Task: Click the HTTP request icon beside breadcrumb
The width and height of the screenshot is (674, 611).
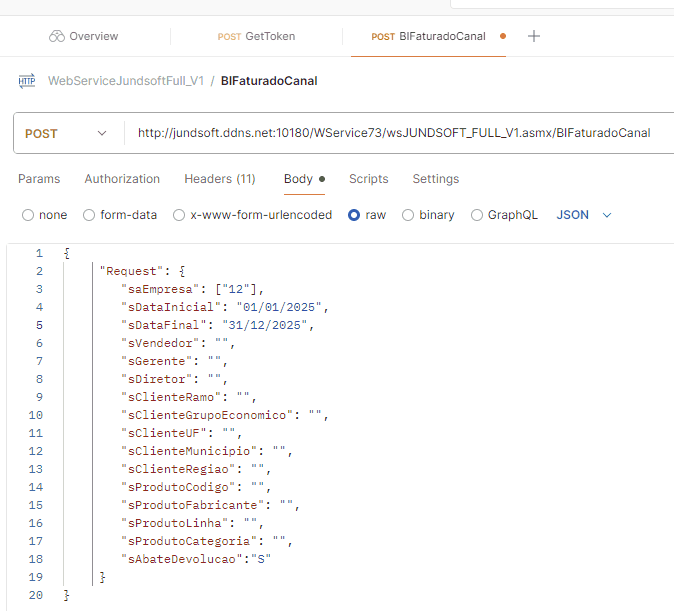Action: (27, 81)
